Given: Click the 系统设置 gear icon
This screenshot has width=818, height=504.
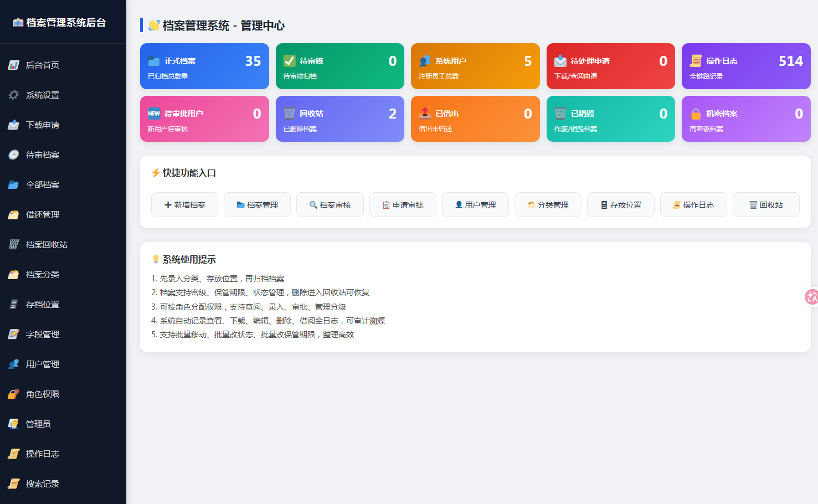Looking at the screenshot, I should [x=14, y=95].
